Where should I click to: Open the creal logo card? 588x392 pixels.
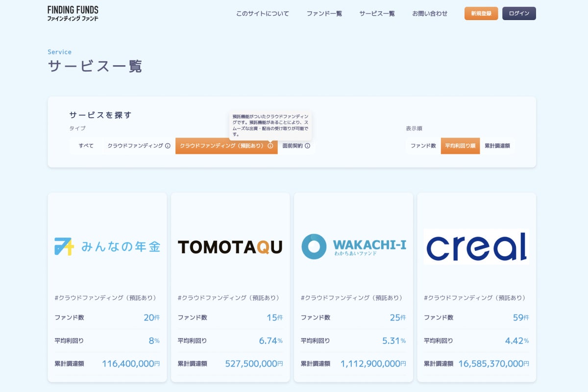(x=477, y=246)
